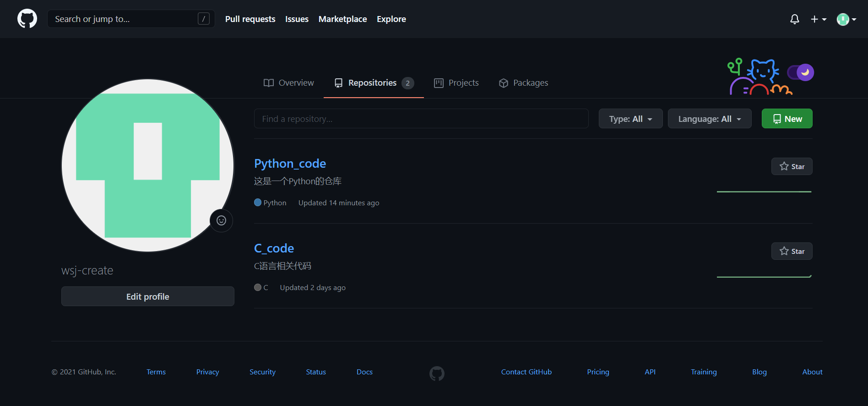Focus the Find a repository field
Viewport: 868px width, 406px height.
[421, 119]
